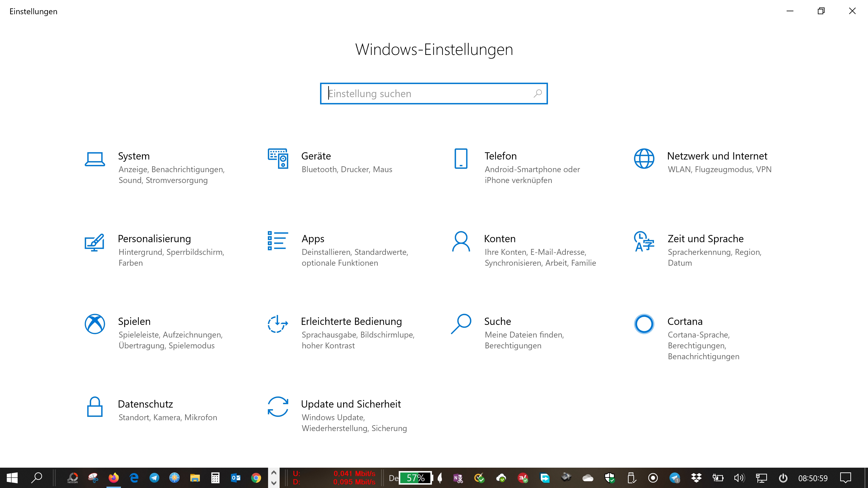Click the Datenschutz padlock icon

pyautogui.click(x=95, y=407)
